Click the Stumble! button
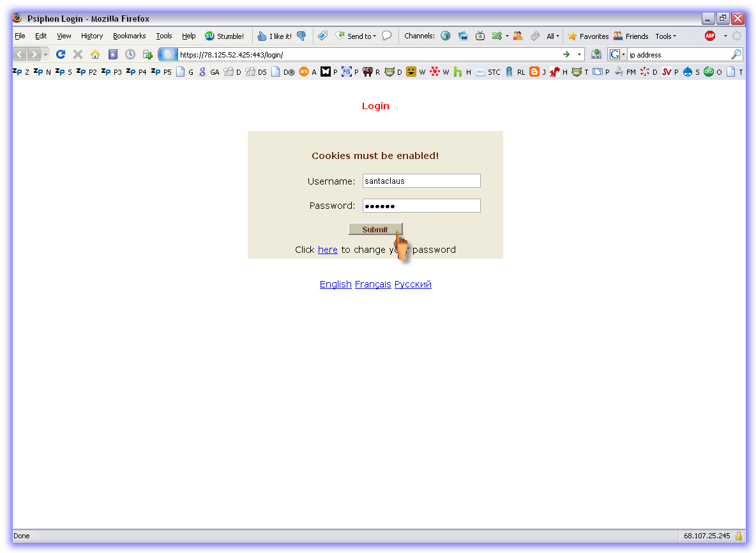This screenshot has width=756, height=553. click(x=225, y=36)
